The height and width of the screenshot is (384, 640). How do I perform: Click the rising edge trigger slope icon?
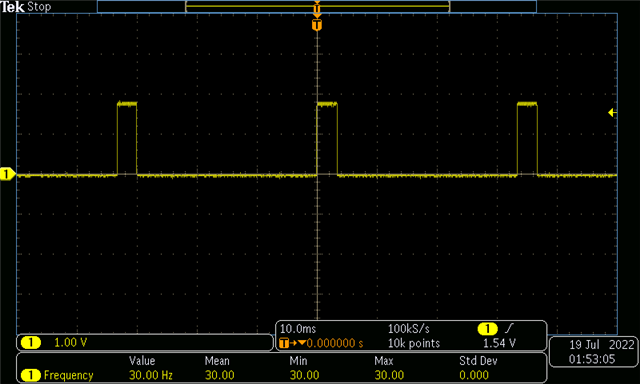[509, 328]
